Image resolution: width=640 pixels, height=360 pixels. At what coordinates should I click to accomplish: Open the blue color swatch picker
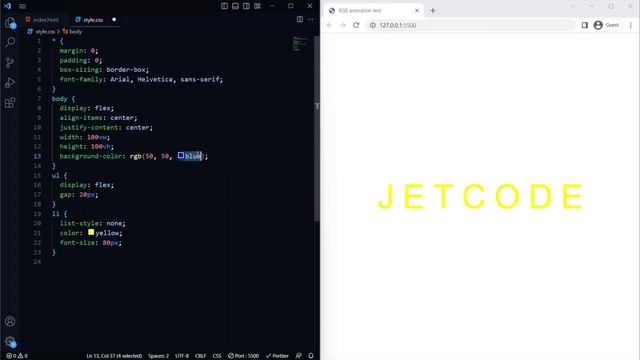(181, 156)
